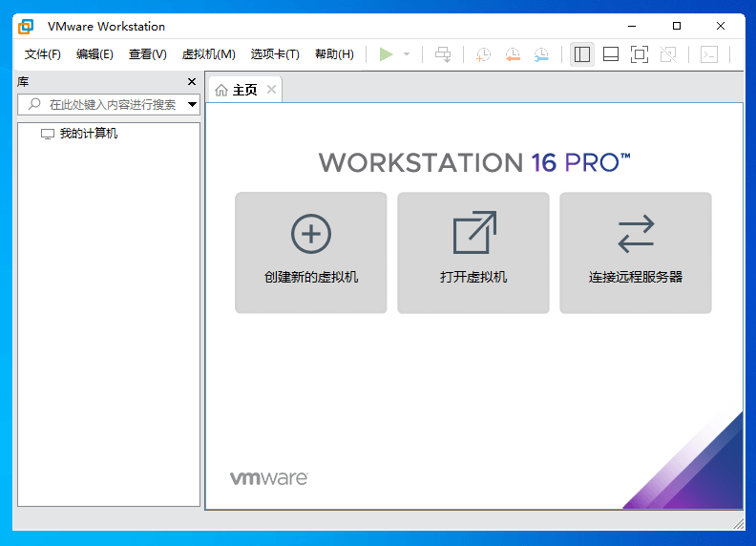Open the snapshot manager wrench icon

(541, 54)
